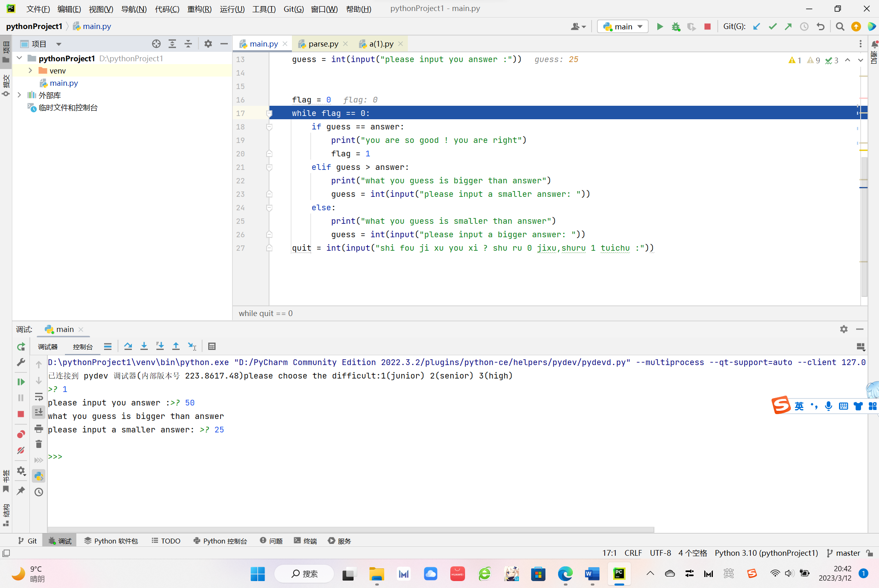Click the editor vertical scrollbar
The width and height of the screenshot is (879, 588).
(x=864, y=225)
